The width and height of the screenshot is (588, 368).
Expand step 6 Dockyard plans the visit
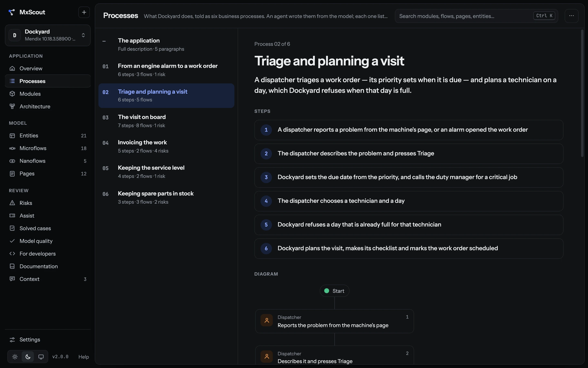click(409, 248)
